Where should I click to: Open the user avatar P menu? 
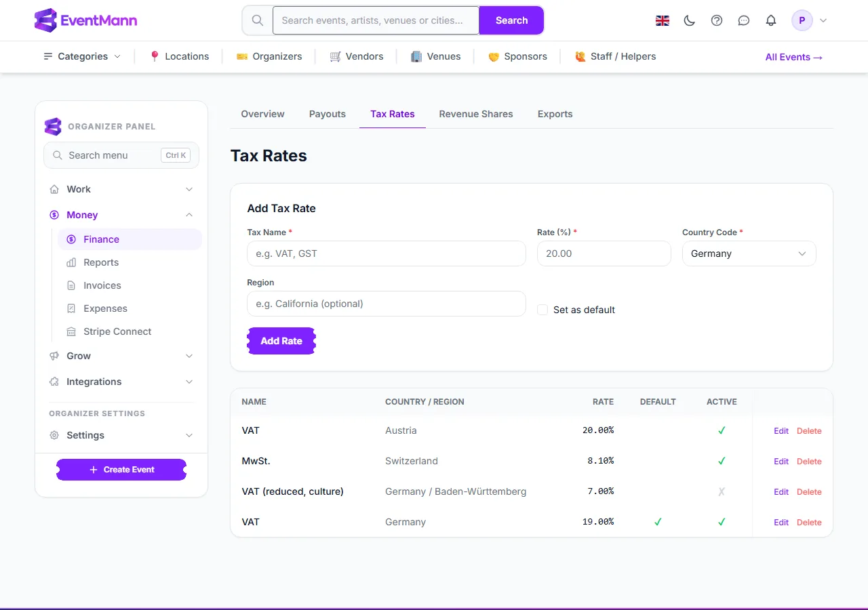pos(810,20)
